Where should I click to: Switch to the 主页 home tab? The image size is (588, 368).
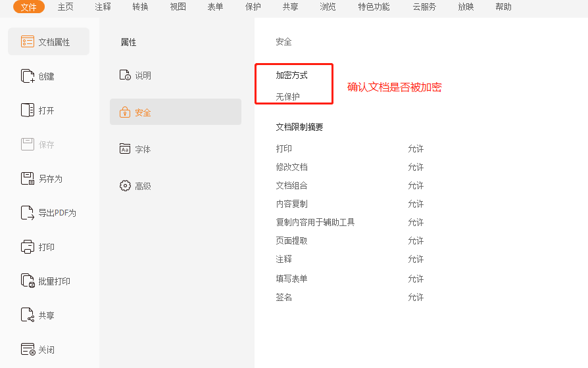click(66, 7)
